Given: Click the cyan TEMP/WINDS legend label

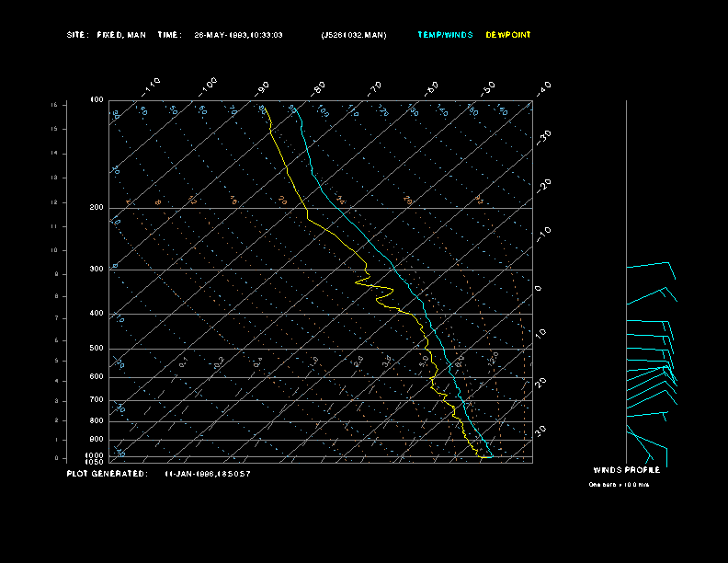Looking at the screenshot, I should click(x=445, y=35).
